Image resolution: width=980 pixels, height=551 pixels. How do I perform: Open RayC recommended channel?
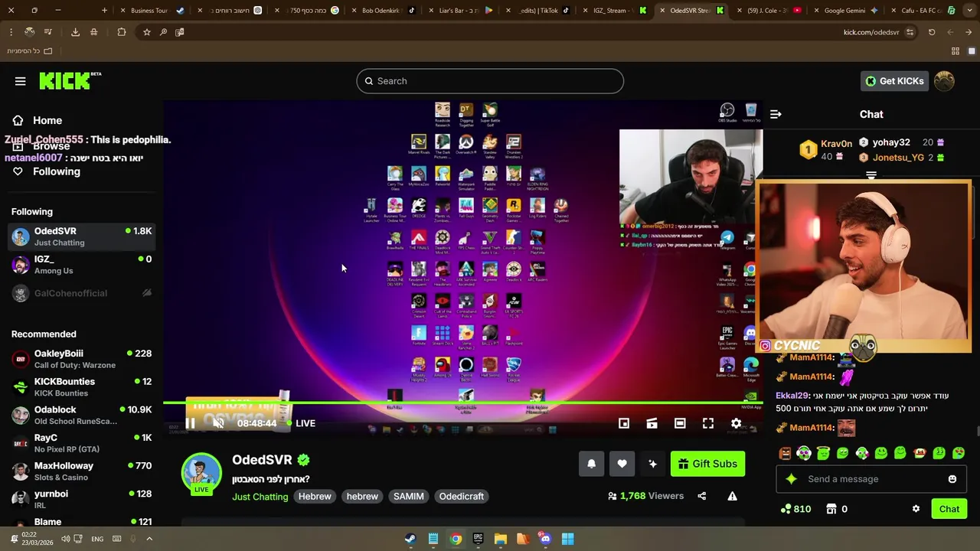[x=82, y=443]
